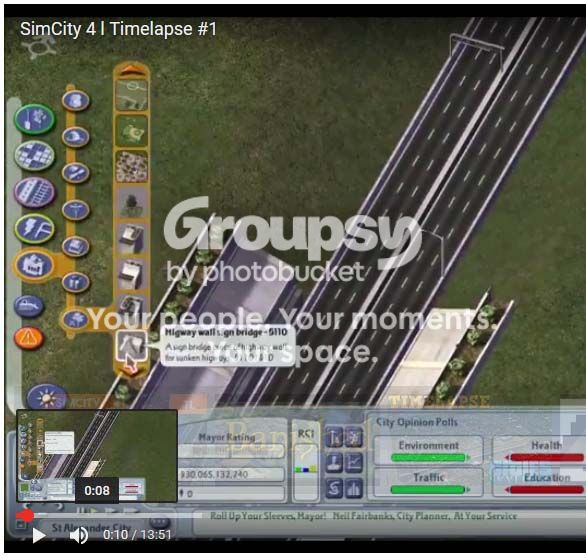This screenshot has width=586, height=560.
Task: Open the line Graphs icon
Action: [x=354, y=462]
